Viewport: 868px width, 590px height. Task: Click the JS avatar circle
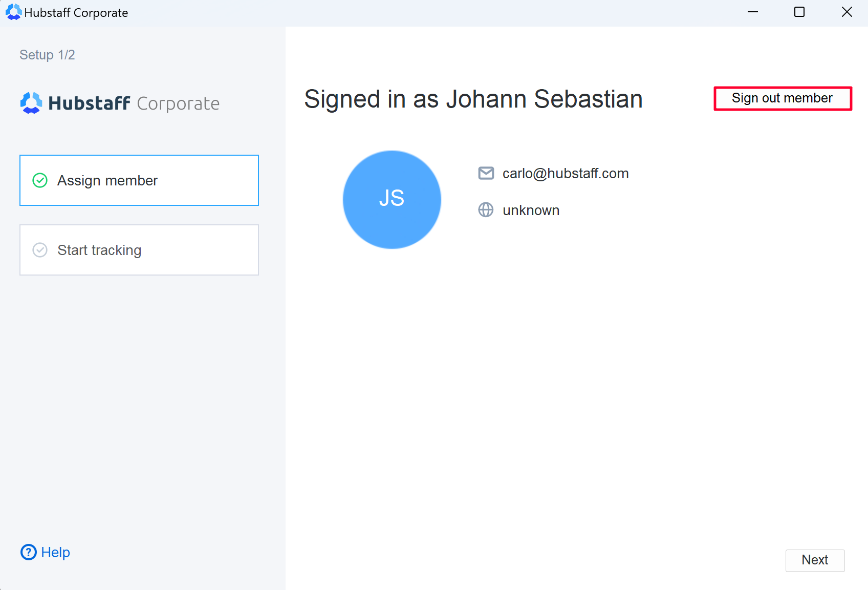(x=392, y=199)
